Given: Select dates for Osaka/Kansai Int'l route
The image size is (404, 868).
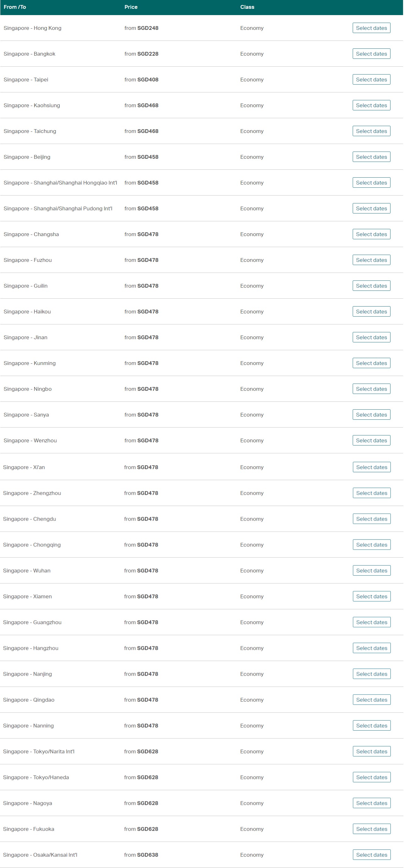Looking at the screenshot, I should coord(372,854).
